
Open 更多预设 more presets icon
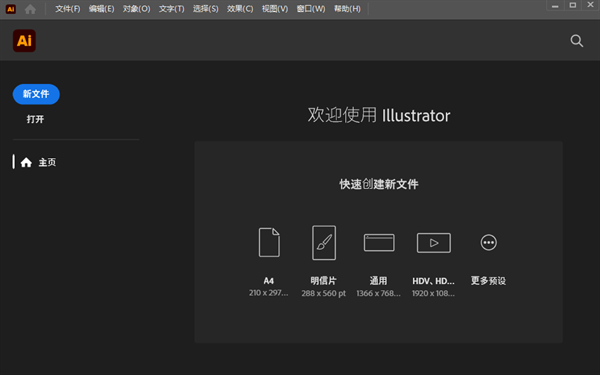point(489,243)
